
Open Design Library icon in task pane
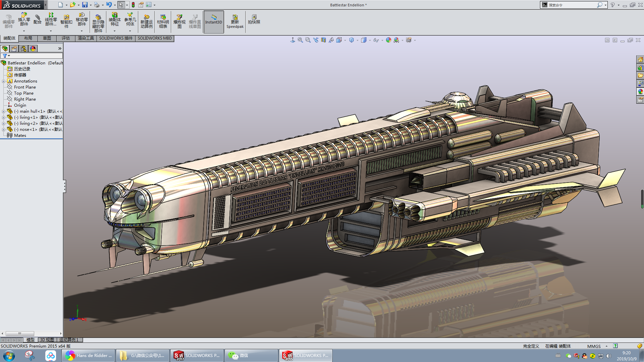pyautogui.click(x=640, y=67)
